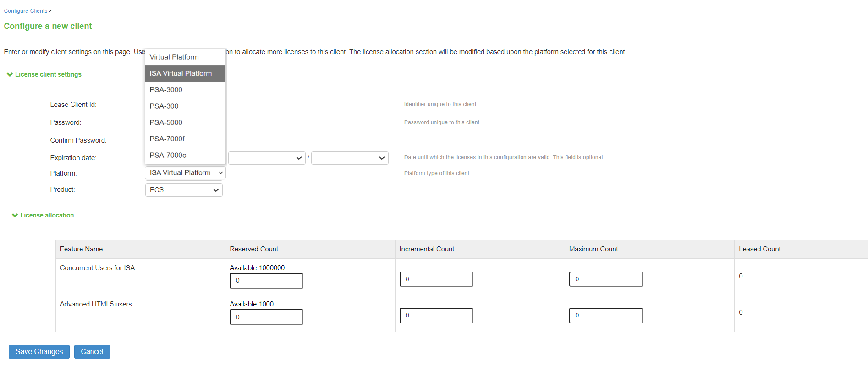
Task: Click the Advanced HTML5 users feature name
Action: tap(96, 304)
